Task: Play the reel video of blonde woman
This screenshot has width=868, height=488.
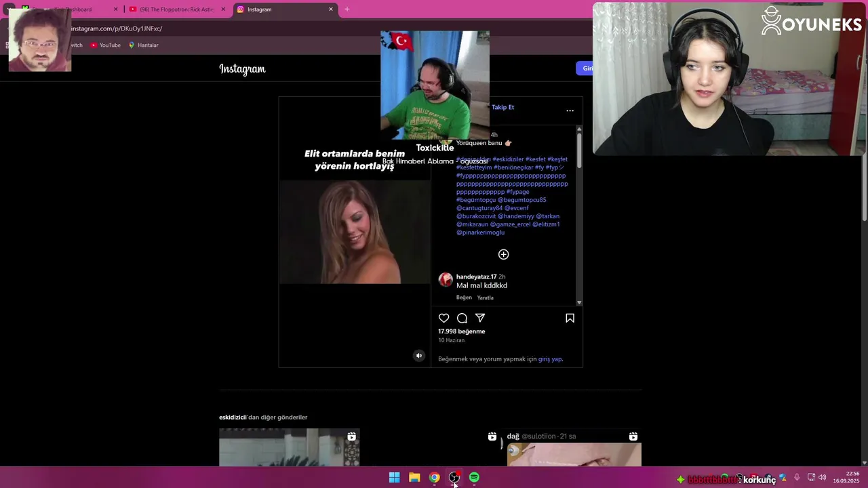Action: (355, 232)
